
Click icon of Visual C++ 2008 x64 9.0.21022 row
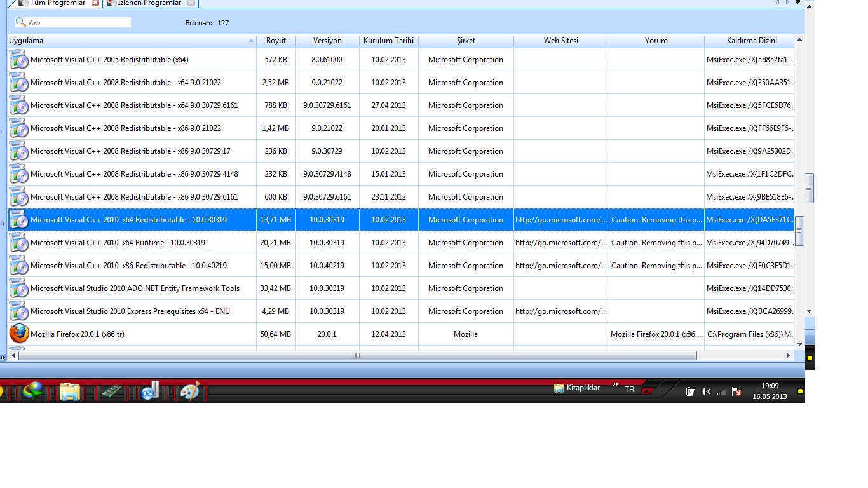(x=19, y=83)
